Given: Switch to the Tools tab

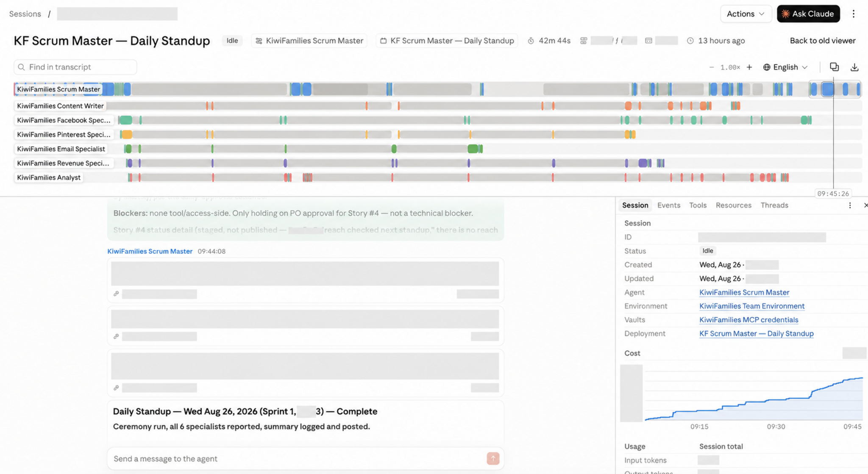Looking at the screenshot, I should tap(698, 205).
